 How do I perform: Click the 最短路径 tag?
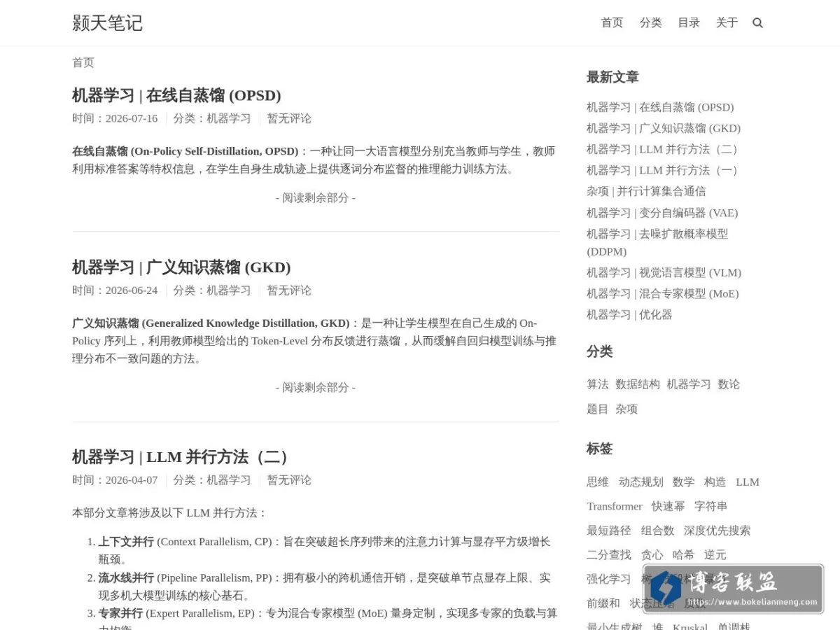609,531
